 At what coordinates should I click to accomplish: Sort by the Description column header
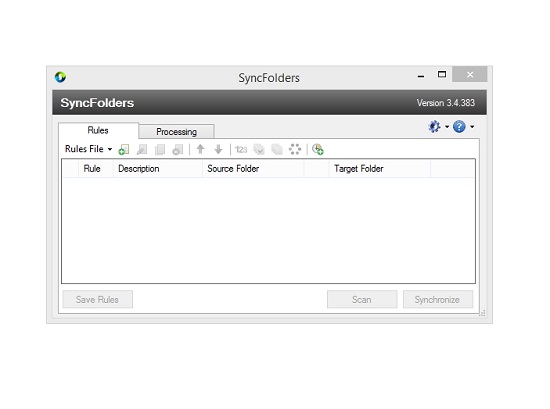point(158,169)
